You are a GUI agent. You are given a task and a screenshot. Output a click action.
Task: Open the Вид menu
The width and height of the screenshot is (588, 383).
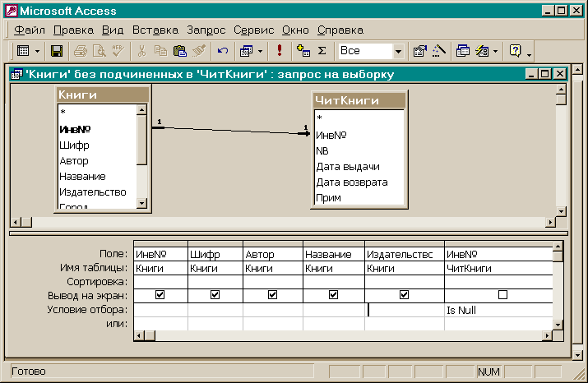pyautogui.click(x=113, y=30)
